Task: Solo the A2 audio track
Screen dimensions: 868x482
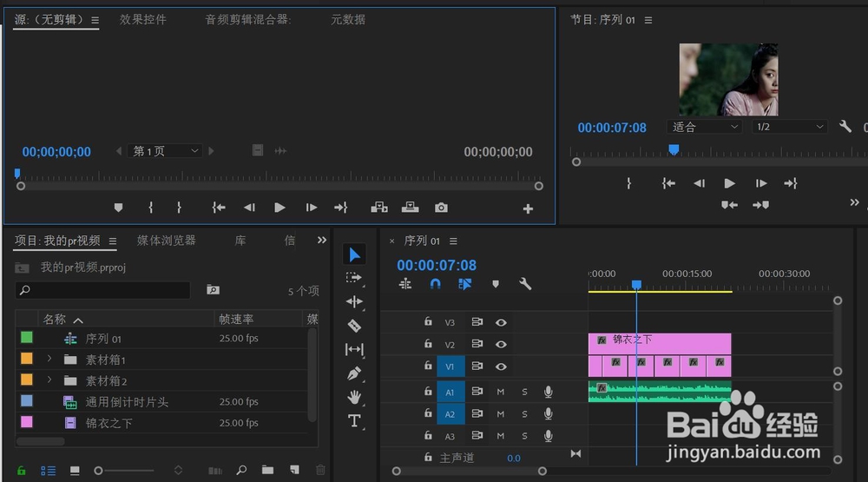Action: [x=524, y=414]
